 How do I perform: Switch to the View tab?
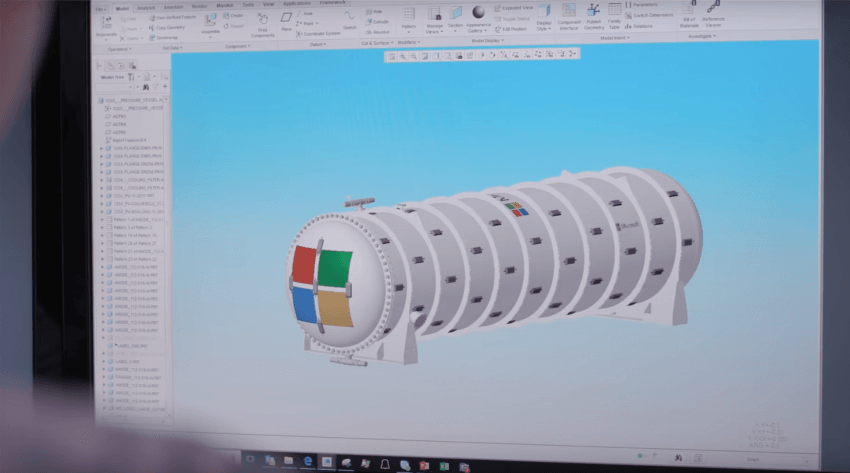coord(268,4)
